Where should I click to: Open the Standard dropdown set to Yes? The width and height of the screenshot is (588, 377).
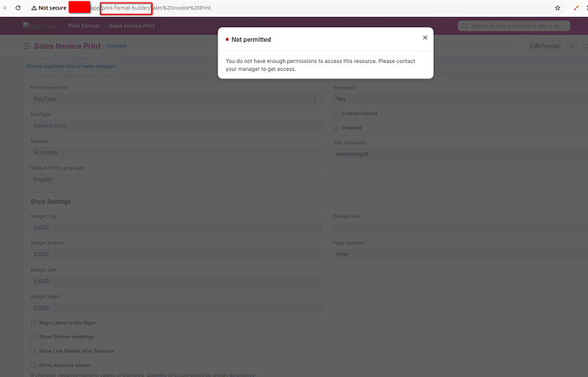[456, 99]
